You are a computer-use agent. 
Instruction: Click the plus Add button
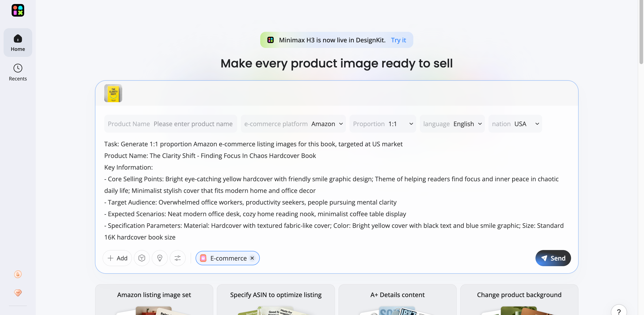click(117, 258)
